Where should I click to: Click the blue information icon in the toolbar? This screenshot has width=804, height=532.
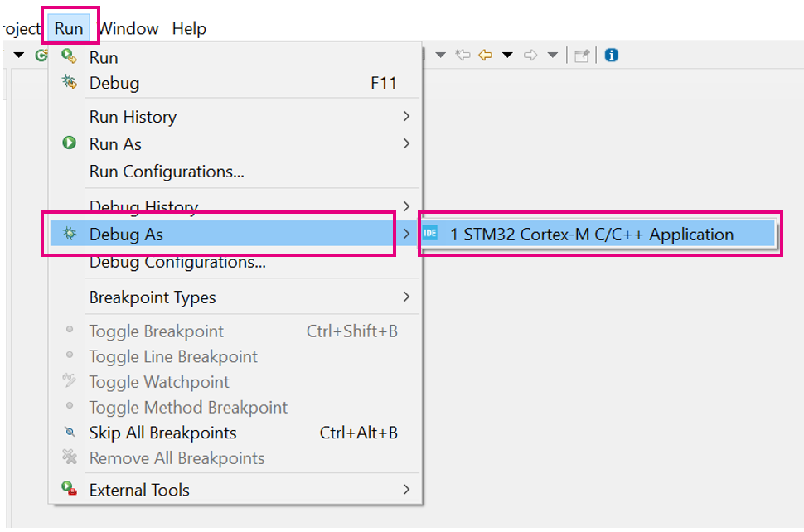(611, 56)
